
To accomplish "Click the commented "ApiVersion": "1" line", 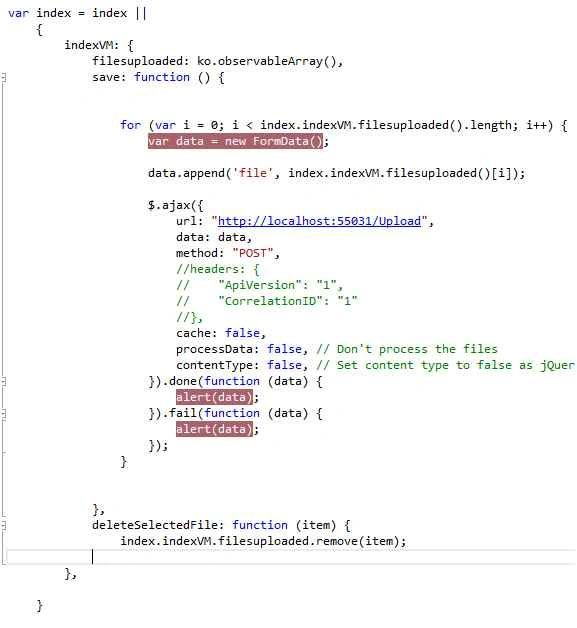I will coord(259,285).
